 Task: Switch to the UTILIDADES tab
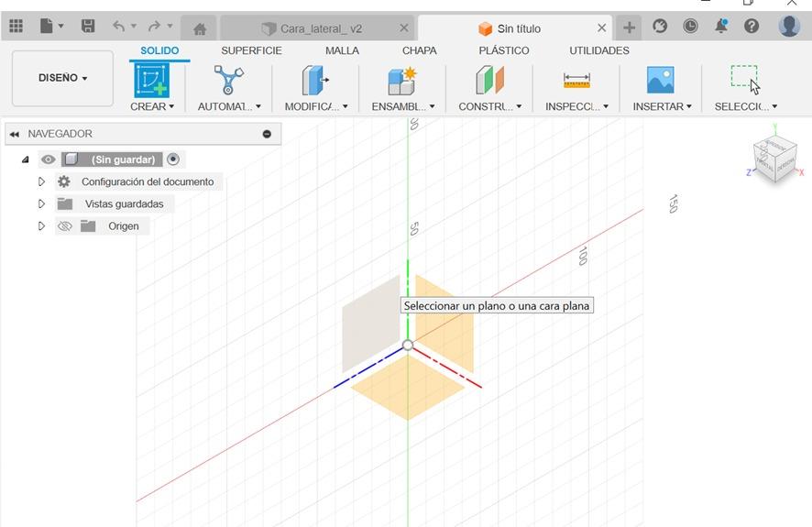tap(599, 50)
